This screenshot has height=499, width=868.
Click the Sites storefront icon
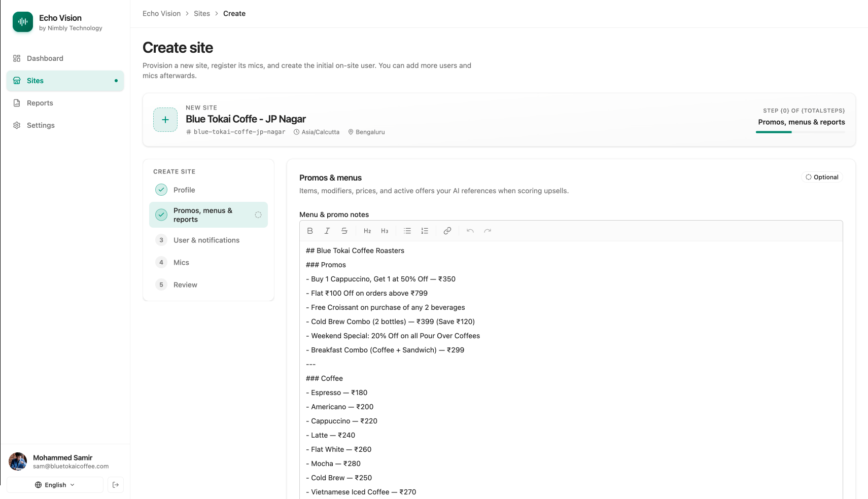point(17,81)
